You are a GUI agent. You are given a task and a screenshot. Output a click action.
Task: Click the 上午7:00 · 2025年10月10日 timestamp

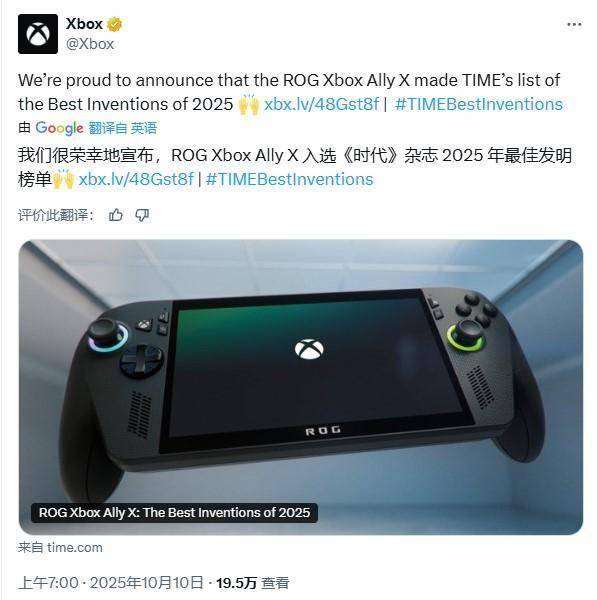click(x=111, y=583)
